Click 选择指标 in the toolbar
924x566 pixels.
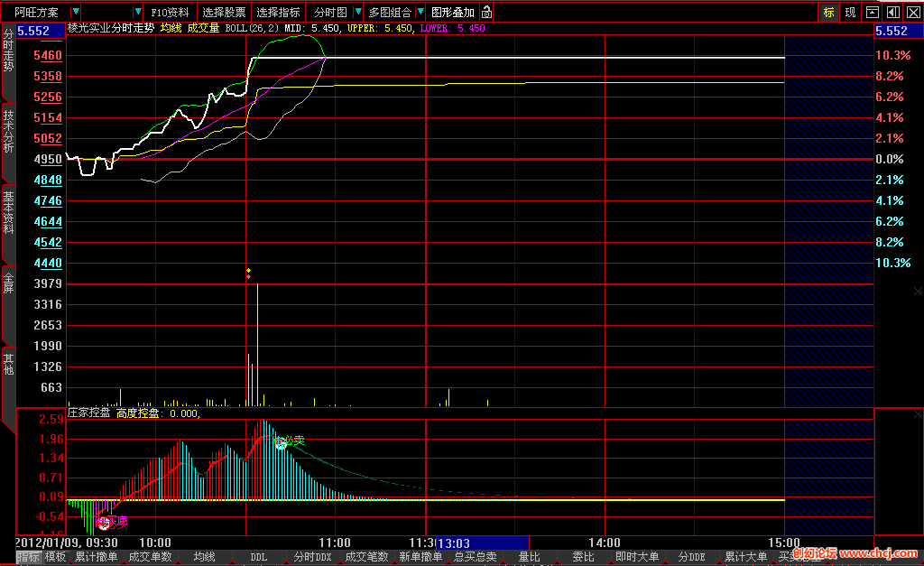coord(278,13)
